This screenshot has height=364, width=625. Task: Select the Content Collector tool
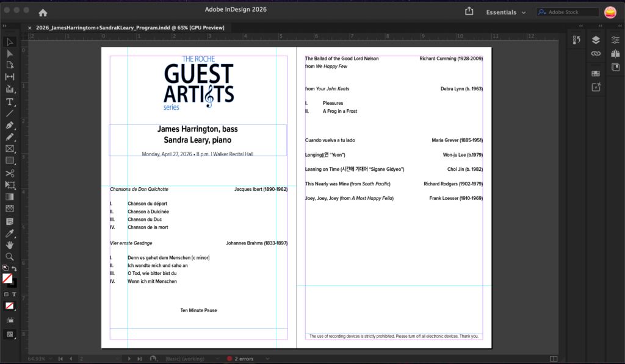[10, 89]
